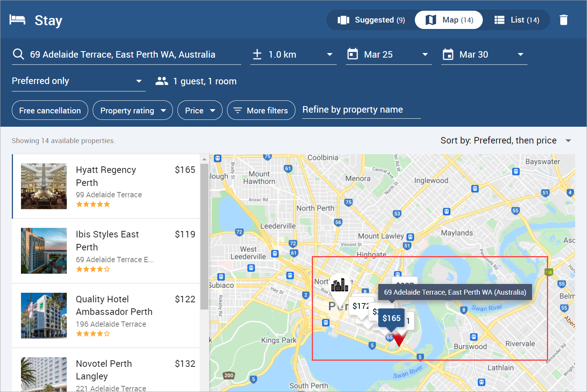The image size is (587, 392).
Task: Open the 1.0 km radius dropdown
Action: click(293, 55)
